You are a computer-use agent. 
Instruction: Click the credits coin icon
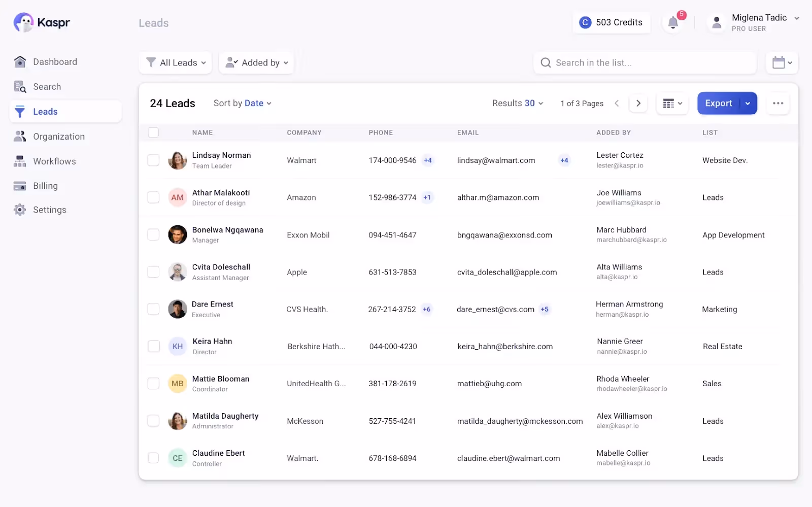(585, 22)
